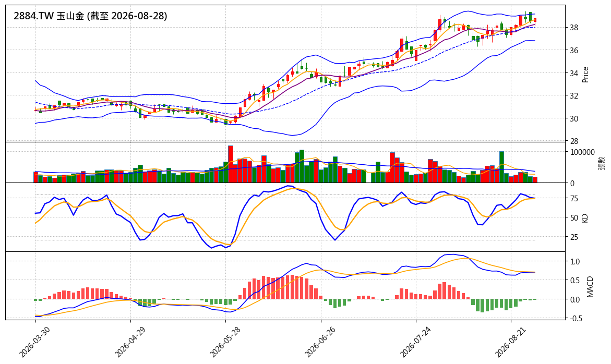Click the MACD tick label 1.0

575,262
